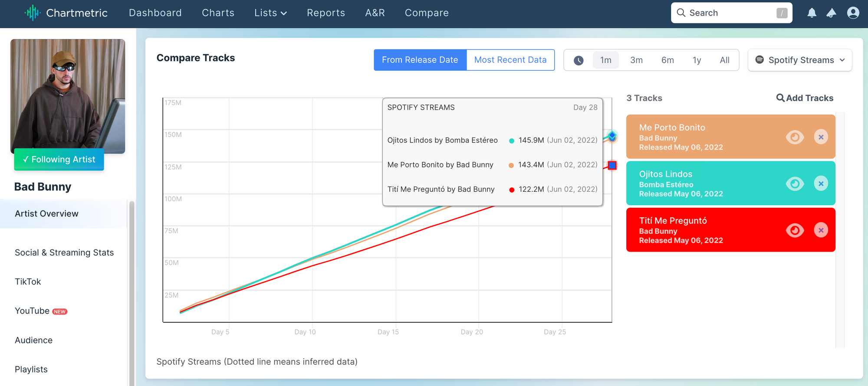
Task: Click the '3 Tracks' heading
Action: [x=644, y=98]
